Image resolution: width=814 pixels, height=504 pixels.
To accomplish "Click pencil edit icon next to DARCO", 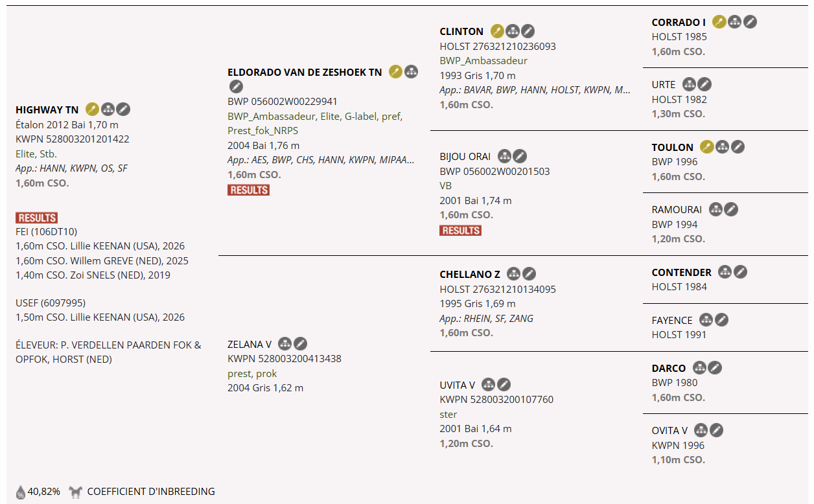I will [x=715, y=368].
